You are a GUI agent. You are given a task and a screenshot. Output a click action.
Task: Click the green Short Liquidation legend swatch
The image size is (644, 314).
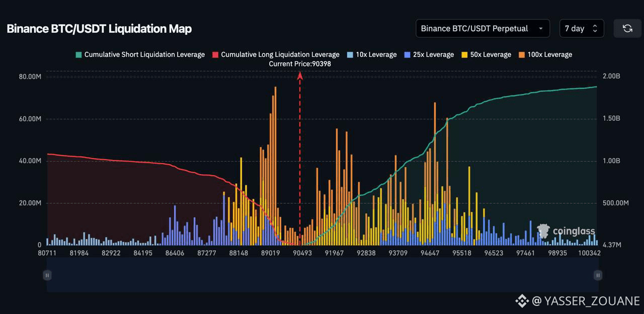[78, 54]
